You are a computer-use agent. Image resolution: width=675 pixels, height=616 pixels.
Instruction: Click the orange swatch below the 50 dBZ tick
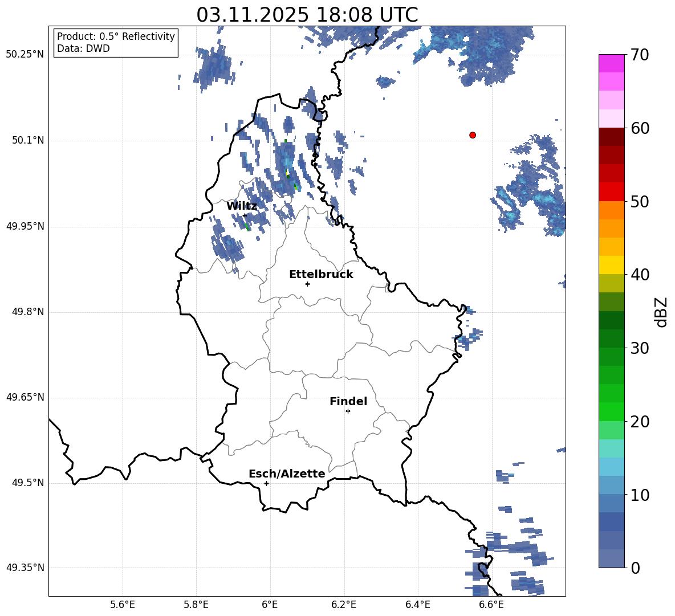tap(612, 210)
